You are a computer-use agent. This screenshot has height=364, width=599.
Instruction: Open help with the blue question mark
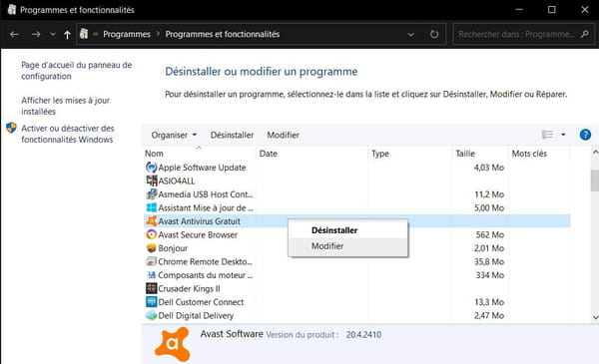[x=585, y=135]
